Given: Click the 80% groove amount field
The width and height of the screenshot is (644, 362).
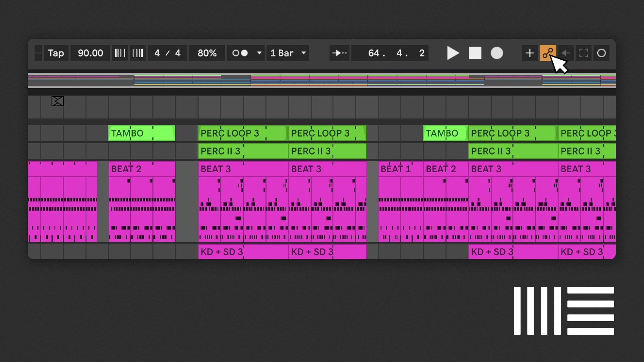Looking at the screenshot, I should pyautogui.click(x=207, y=53).
